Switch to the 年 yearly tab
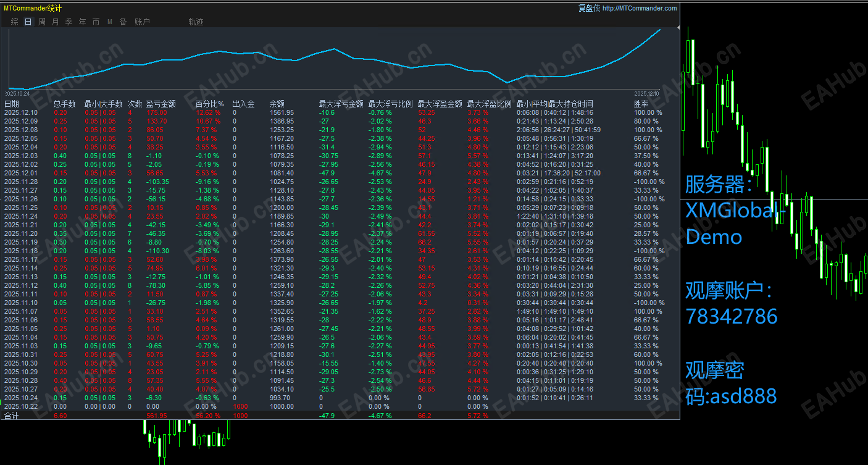Viewport: 868px width, 465px height. pyautogui.click(x=83, y=22)
